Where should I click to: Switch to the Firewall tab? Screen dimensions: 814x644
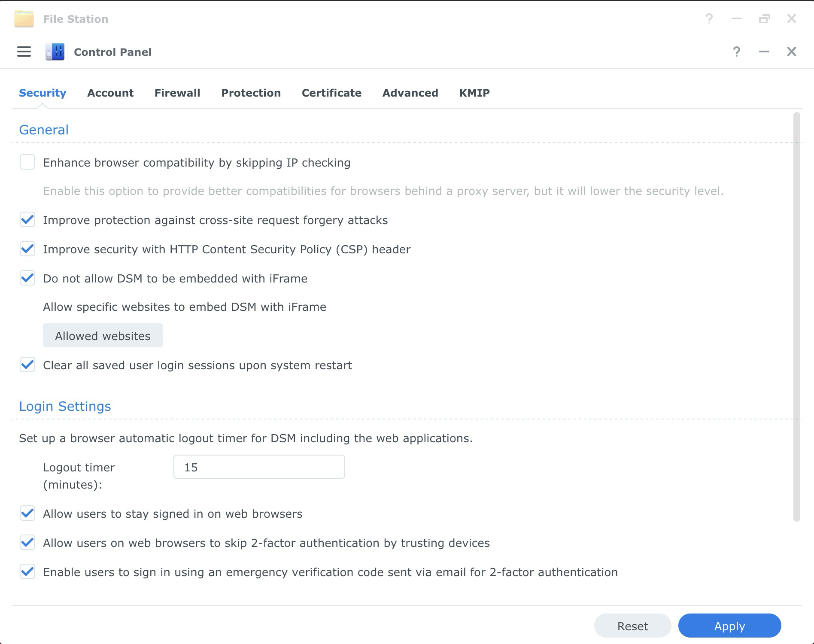pyautogui.click(x=177, y=93)
